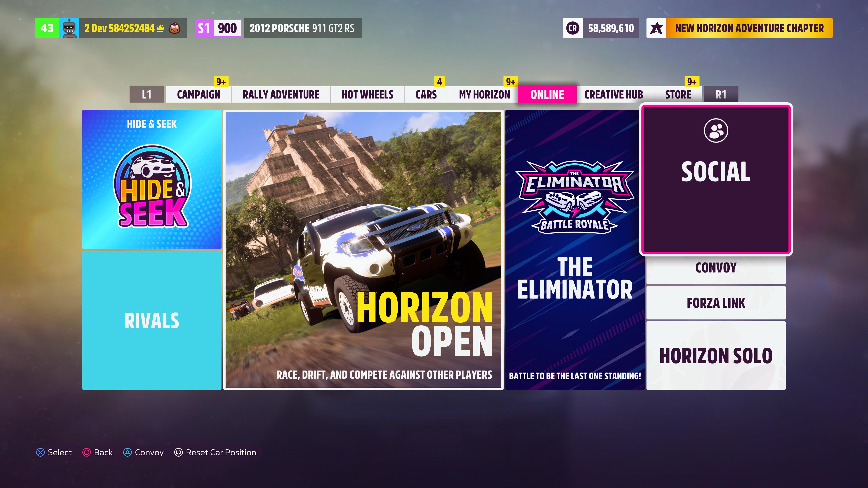Click the cupcake badge icon

(175, 28)
